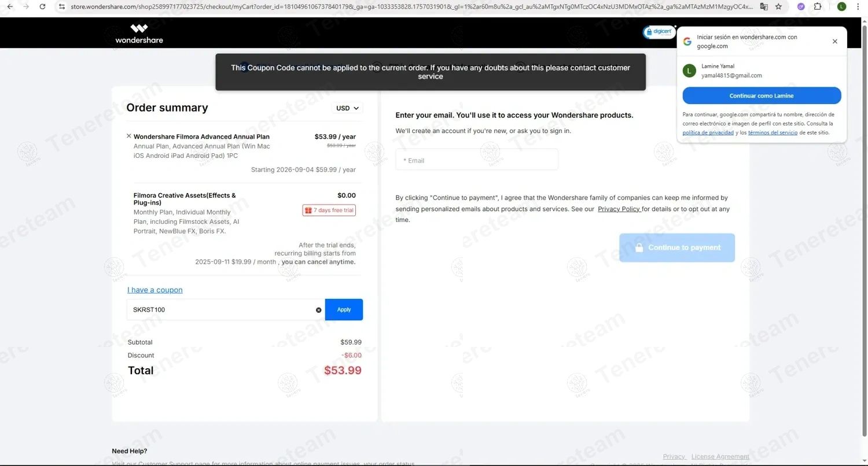The height and width of the screenshot is (466, 868).
Task: Focus the Email input field
Action: click(x=477, y=160)
